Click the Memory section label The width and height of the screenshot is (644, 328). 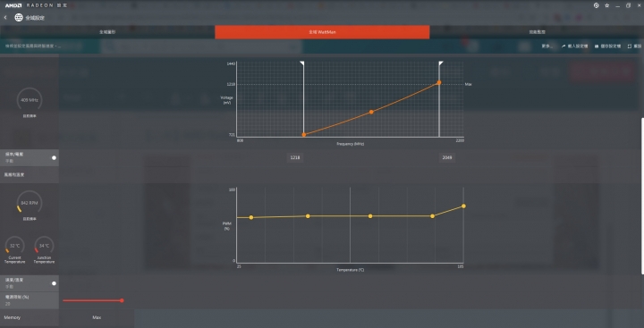click(13, 317)
